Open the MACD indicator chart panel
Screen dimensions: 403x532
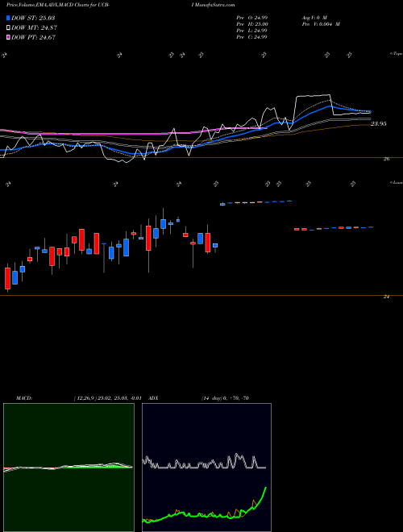tap(69, 468)
